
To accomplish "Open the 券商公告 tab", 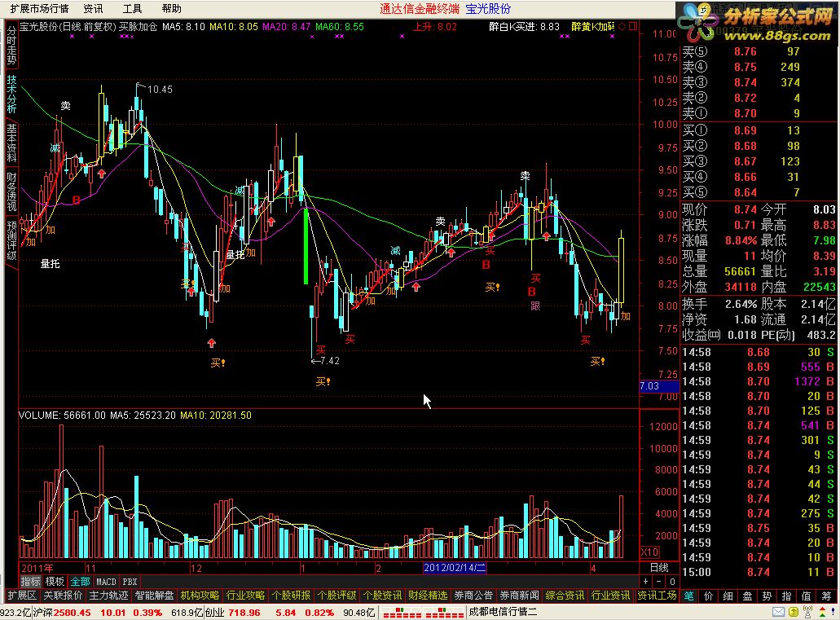I will pyautogui.click(x=473, y=596).
